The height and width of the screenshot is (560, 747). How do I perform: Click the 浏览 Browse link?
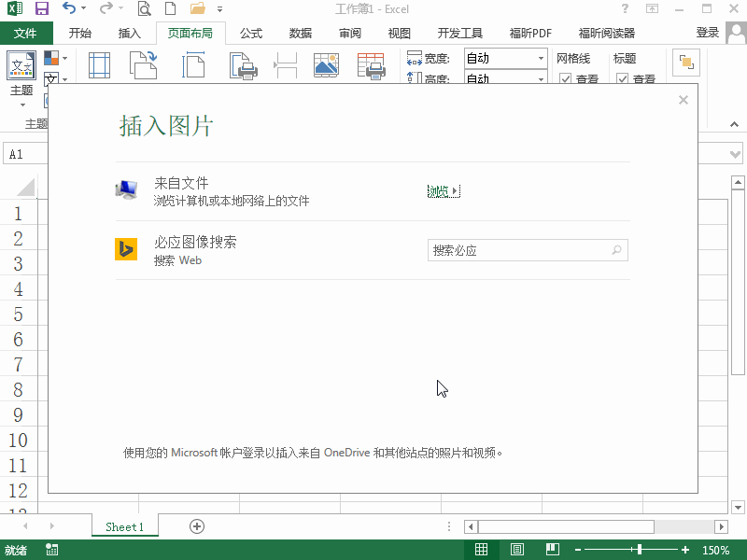pyautogui.click(x=444, y=191)
